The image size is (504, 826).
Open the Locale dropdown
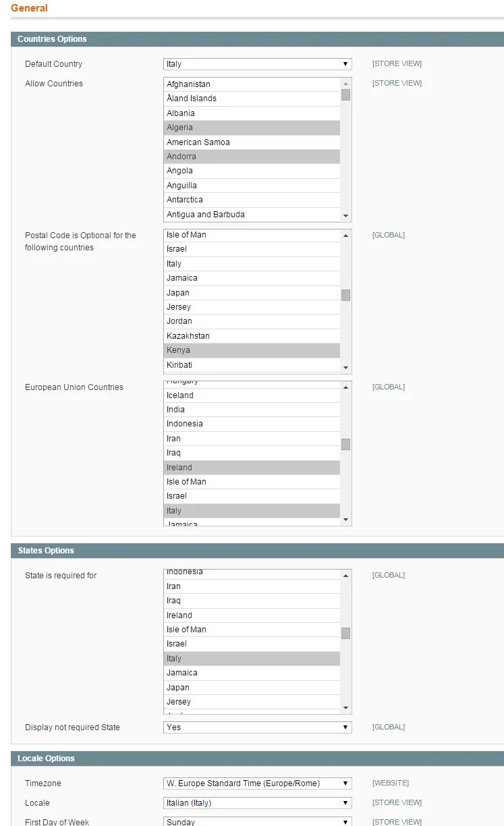[x=257, y=803]
